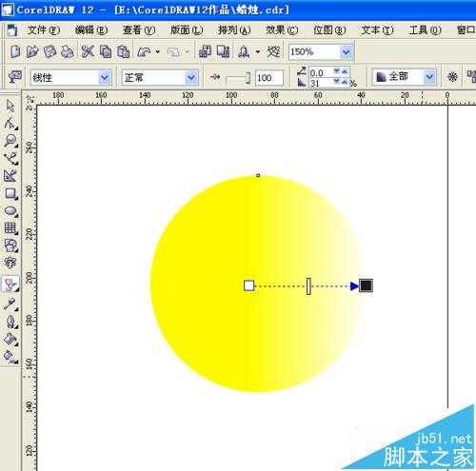Screen dimensions: 476x471
Task: Select the Eyedropper tool
Action: tap(10, 304)
